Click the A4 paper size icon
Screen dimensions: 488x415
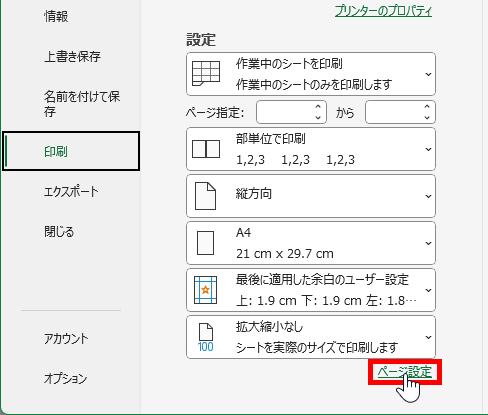(x=205, y=243)
